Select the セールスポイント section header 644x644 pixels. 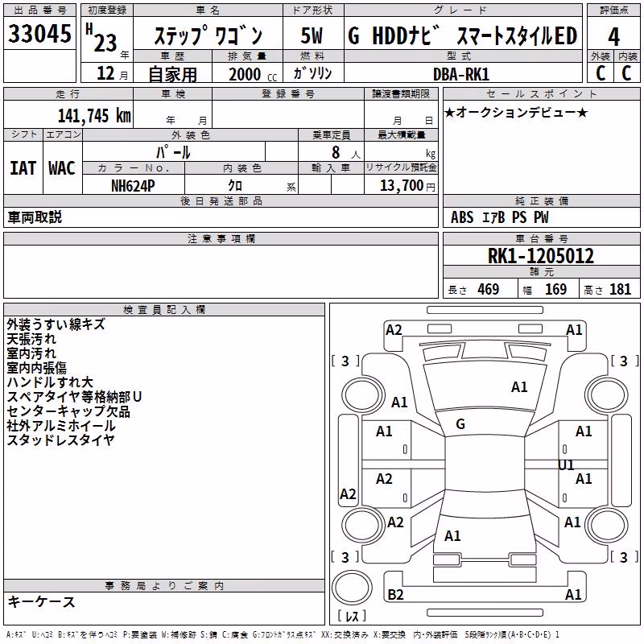pos(541,93)
